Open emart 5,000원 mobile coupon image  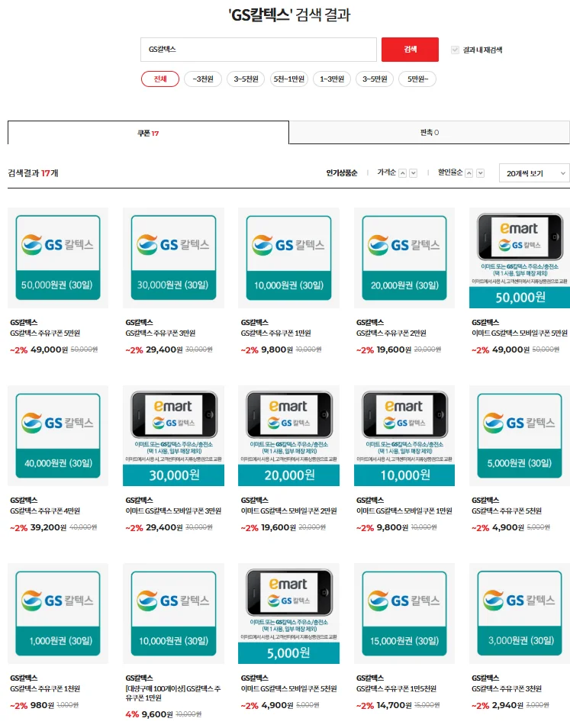(x=288, y=614)
